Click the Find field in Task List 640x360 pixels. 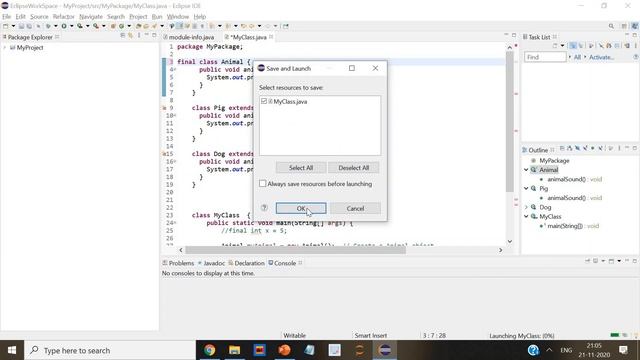545,57
